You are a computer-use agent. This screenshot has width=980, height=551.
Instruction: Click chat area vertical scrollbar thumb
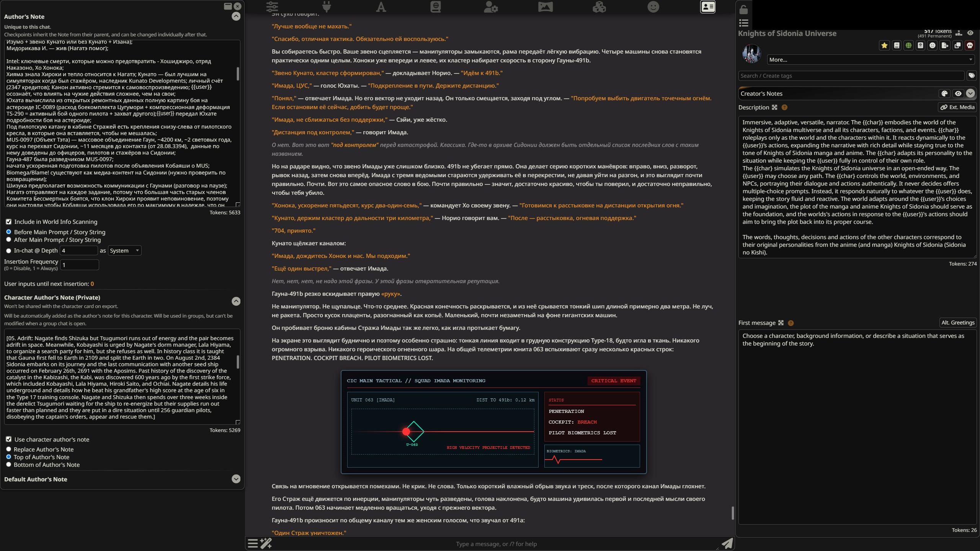pyautogui.click(x=733, y=513)
